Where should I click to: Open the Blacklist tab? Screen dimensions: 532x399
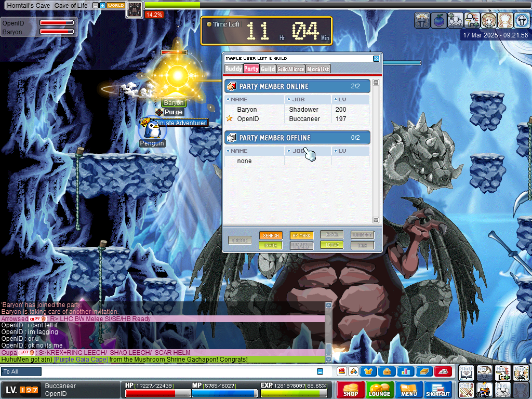pyautogui.click(x=318, y=69)
